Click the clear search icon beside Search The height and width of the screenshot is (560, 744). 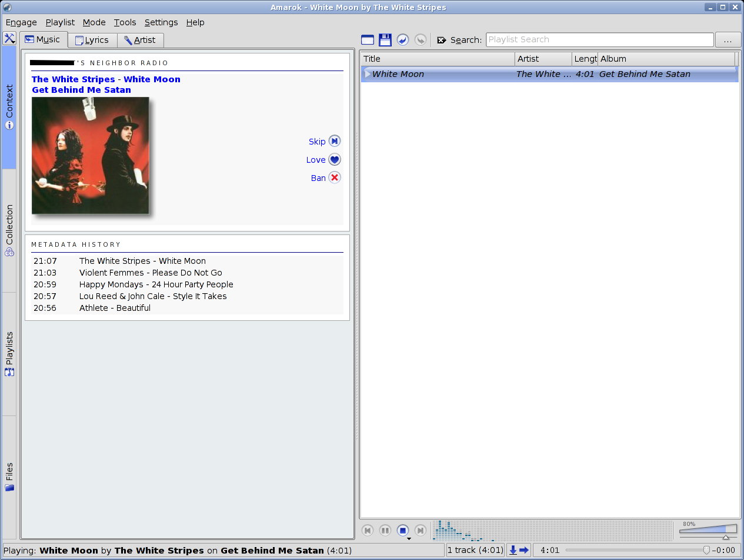pos(442,40)
